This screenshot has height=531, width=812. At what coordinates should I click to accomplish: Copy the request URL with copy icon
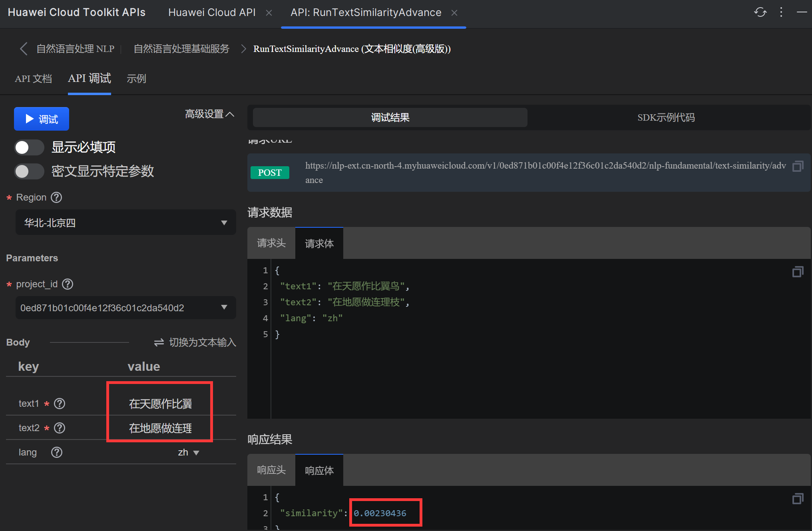798,166
